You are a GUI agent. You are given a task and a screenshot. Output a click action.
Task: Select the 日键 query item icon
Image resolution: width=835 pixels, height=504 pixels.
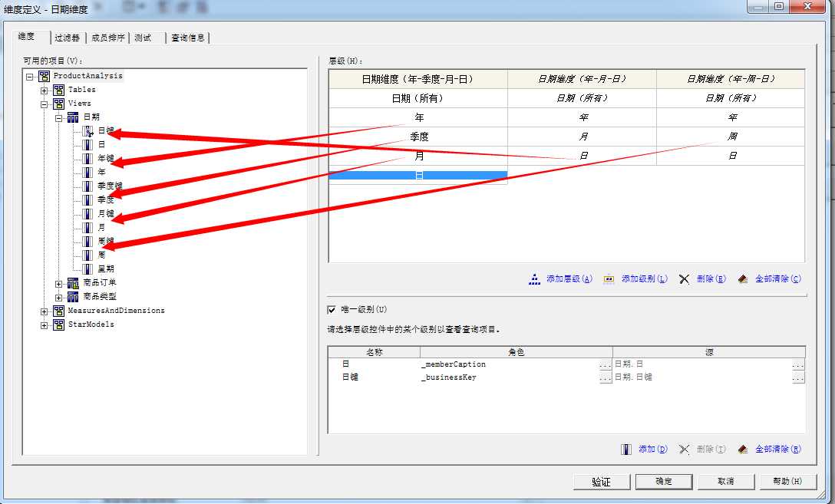(87, 131)
